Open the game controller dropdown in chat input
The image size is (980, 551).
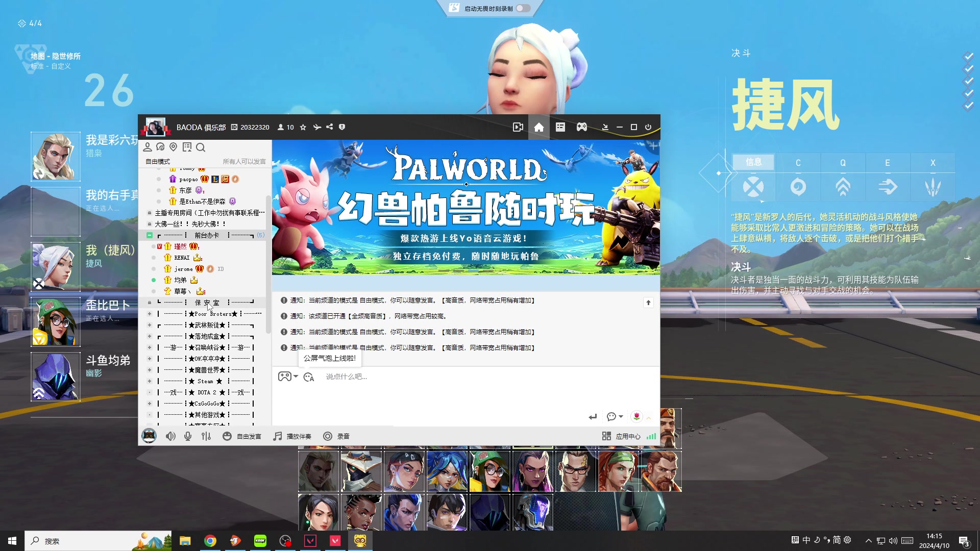pyautogui.click(x=288, y=377)
